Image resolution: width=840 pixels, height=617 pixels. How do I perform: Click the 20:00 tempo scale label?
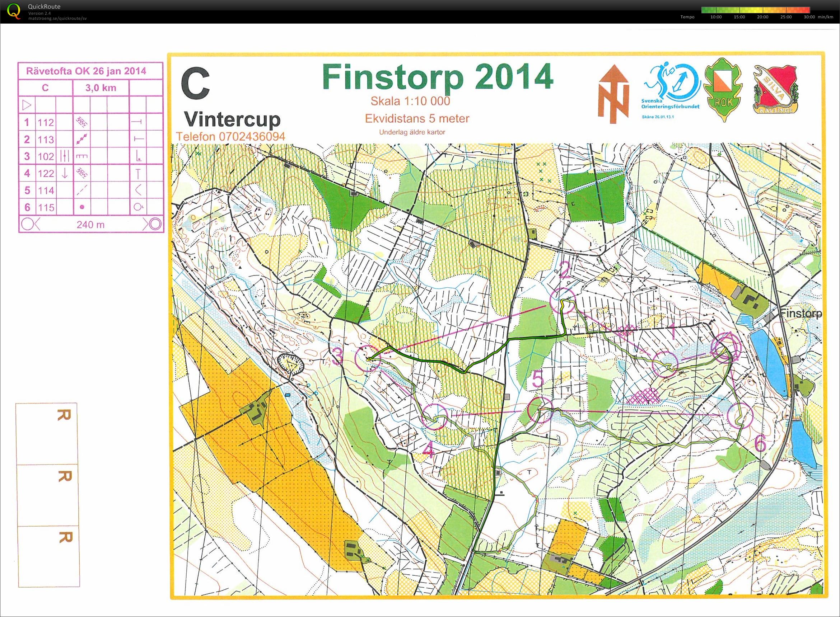pos(763,17)
